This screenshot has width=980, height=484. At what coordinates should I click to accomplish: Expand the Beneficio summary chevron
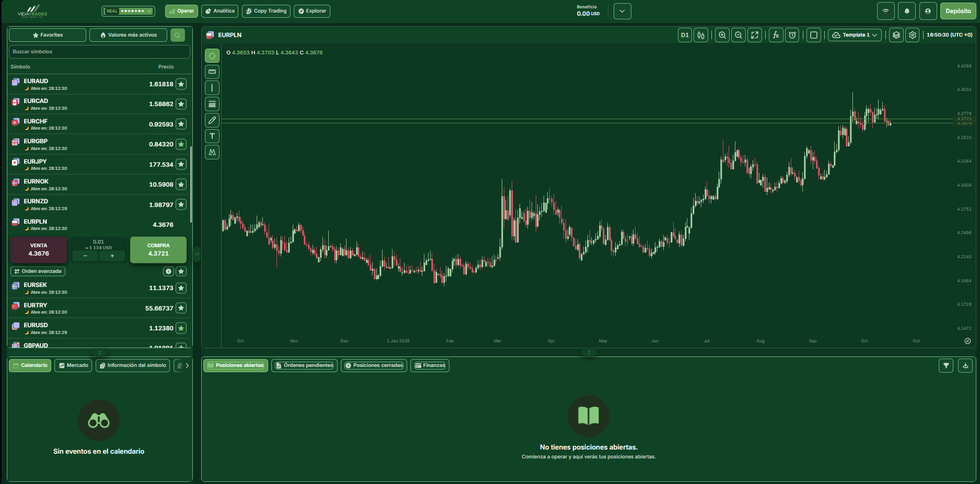tap(622, 11)
